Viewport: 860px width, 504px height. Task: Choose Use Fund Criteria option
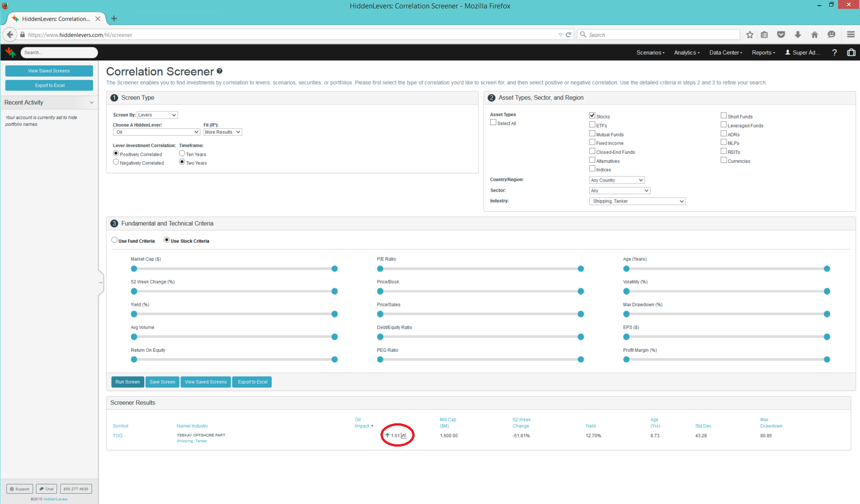point(114,240)
